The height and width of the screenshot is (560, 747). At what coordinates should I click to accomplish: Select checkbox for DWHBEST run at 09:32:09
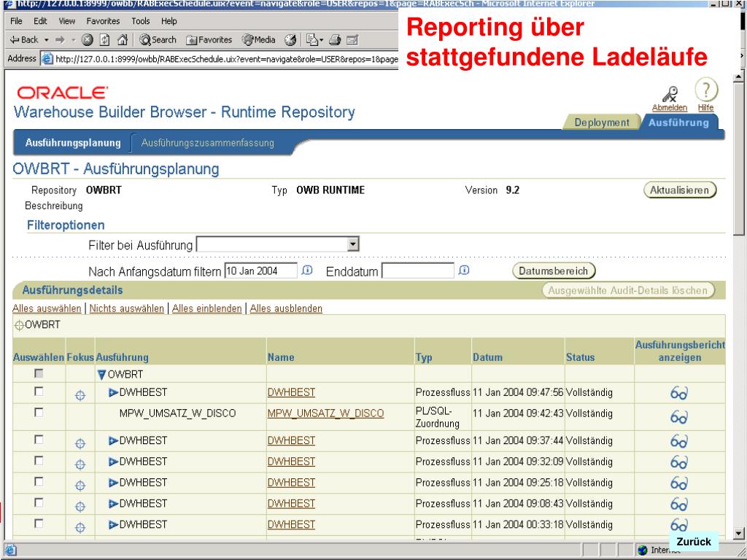point(39,461)
